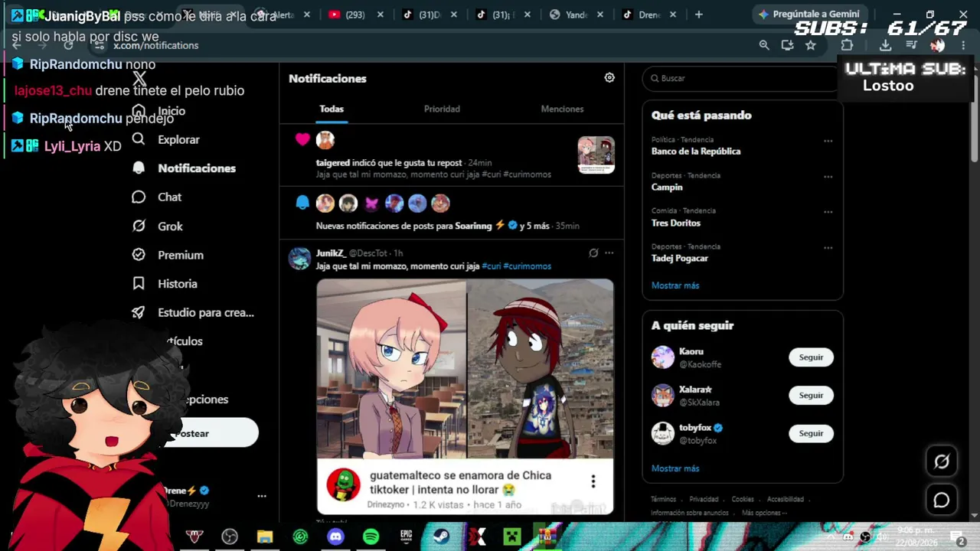Open the Premium sidebar link
This screenshot has width=980, height=551.
(x=181, y=255)
